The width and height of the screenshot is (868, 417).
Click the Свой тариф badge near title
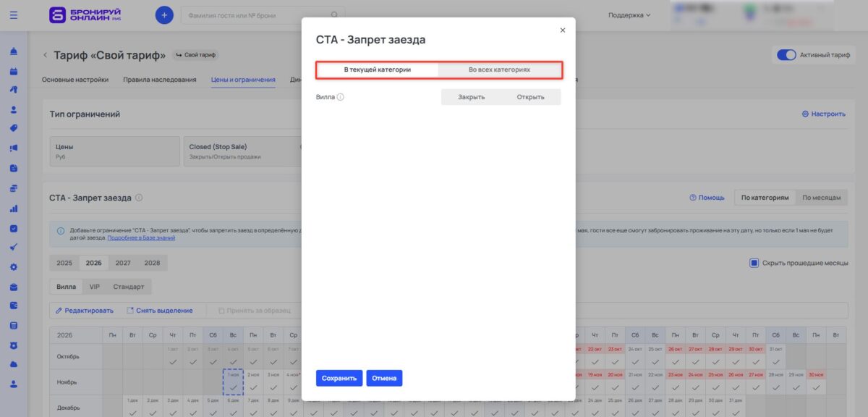pos(195,55)
